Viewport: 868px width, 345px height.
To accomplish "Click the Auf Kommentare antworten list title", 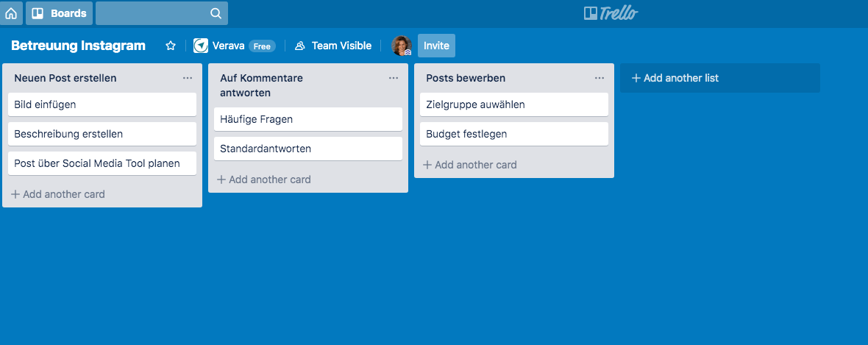I will (x=261, y=85).
